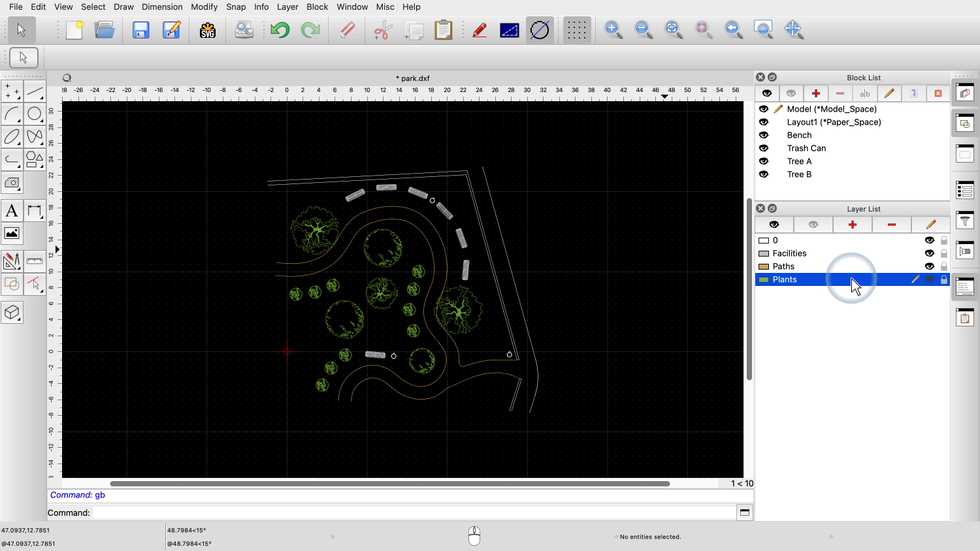
Task: Hide the Facilities layer using its eye
Action: (x=929, y=253)
